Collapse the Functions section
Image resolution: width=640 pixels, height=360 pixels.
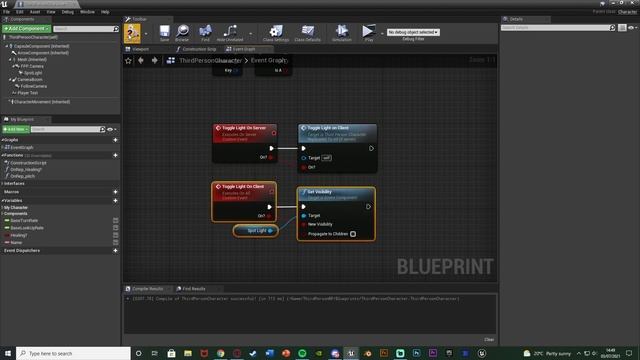[2, 155]
